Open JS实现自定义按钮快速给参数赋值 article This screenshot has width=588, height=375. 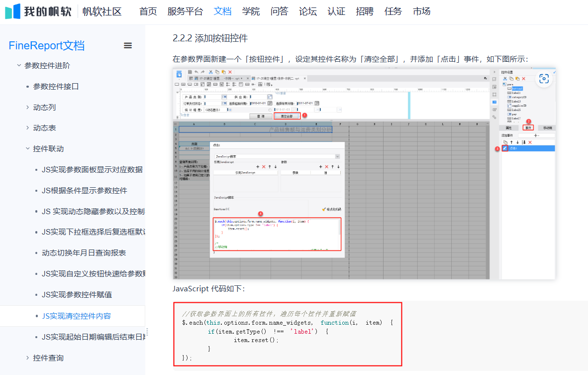coord(94,273)
